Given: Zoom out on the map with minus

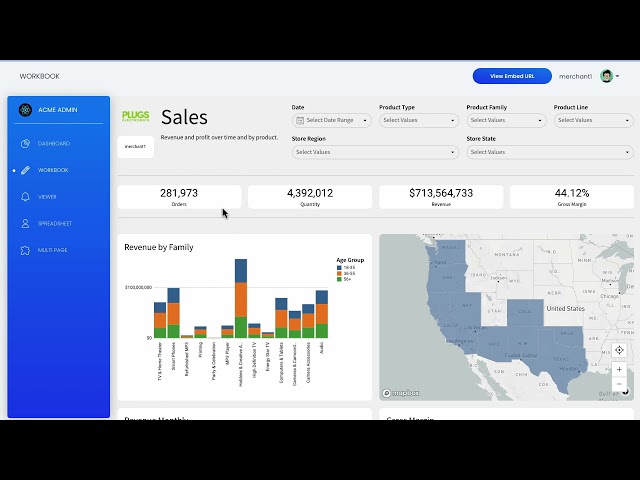Looking at the screenshot, I should pyautogui.click(x=619, y=384).
